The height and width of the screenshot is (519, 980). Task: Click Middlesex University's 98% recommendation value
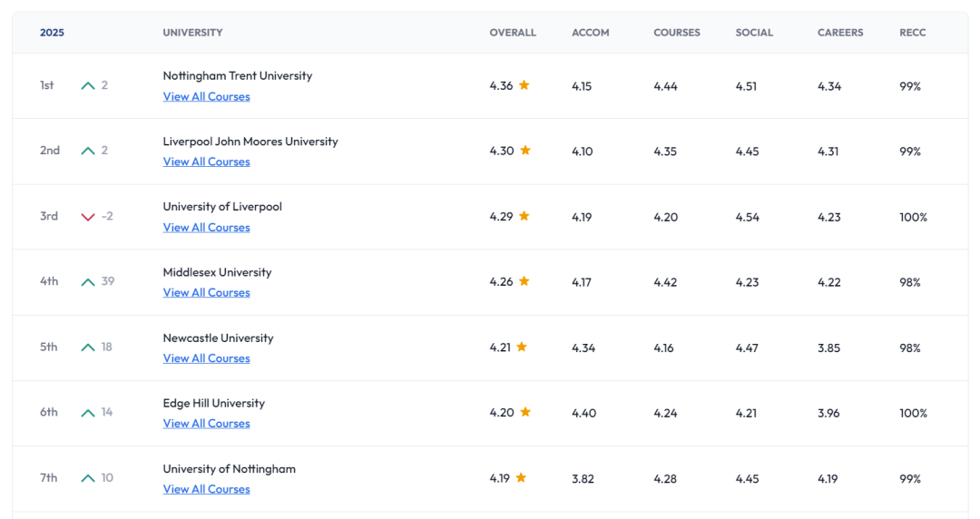click(x=910, y=282)
